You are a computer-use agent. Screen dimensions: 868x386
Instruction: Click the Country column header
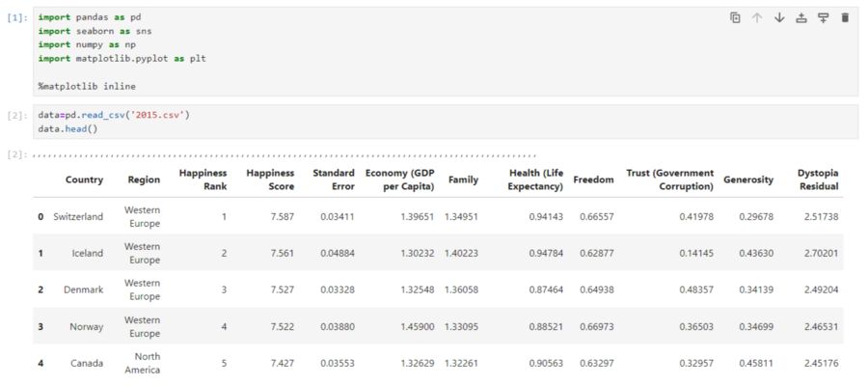pyautogui.click(x=84, y=179)
